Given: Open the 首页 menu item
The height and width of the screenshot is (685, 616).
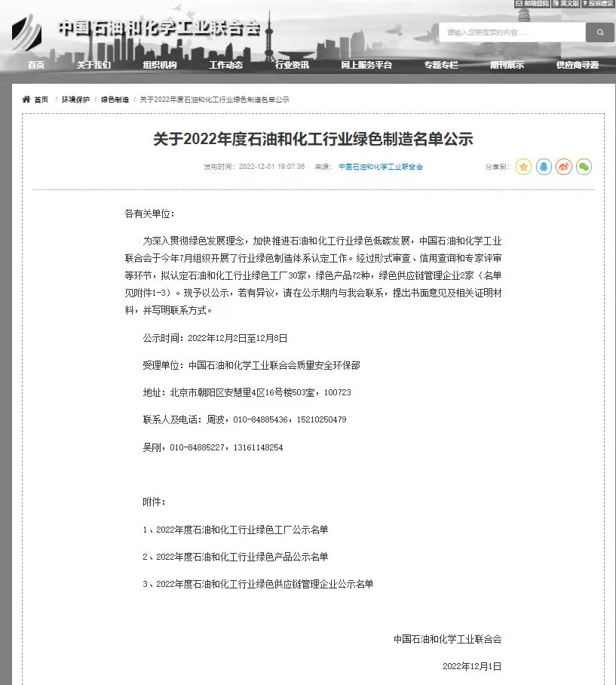Looking at the screenshot, I should coord(35,66).
